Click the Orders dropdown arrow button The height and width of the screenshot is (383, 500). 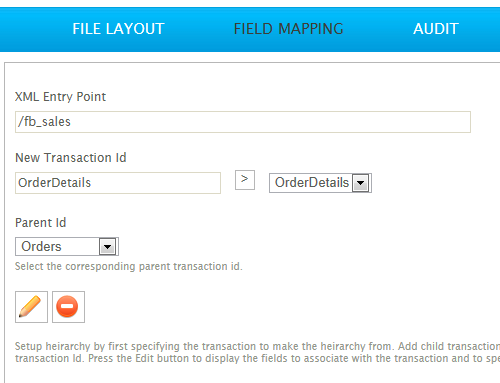[107, 247]
